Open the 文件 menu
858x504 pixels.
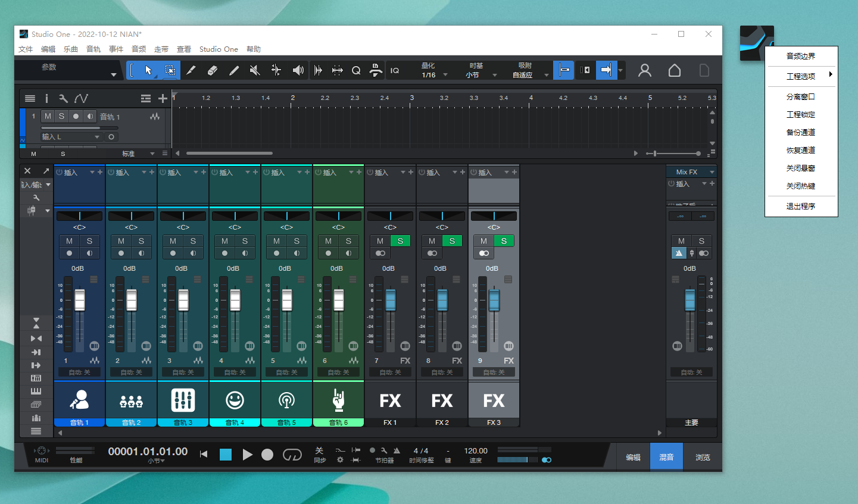26,49
